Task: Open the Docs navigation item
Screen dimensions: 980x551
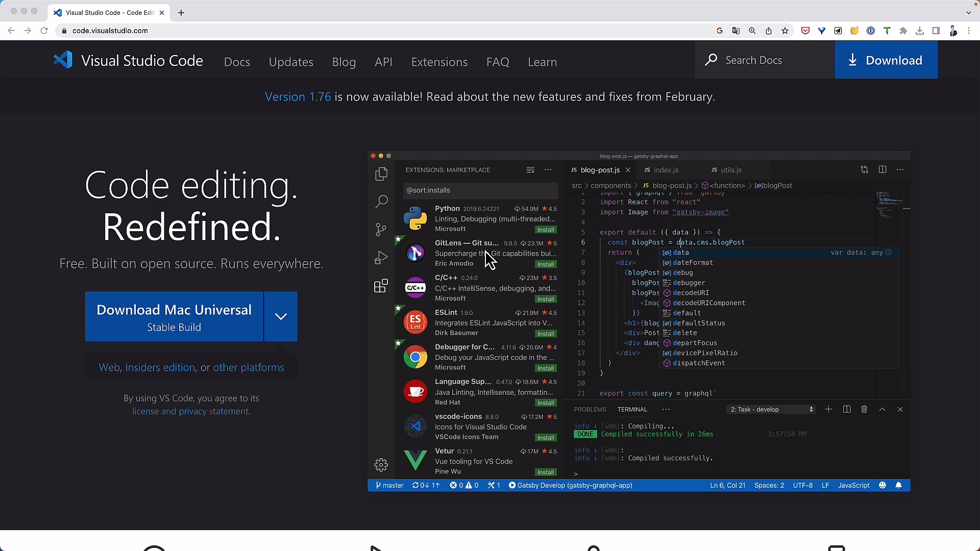Action: click(x=237, y=62)
